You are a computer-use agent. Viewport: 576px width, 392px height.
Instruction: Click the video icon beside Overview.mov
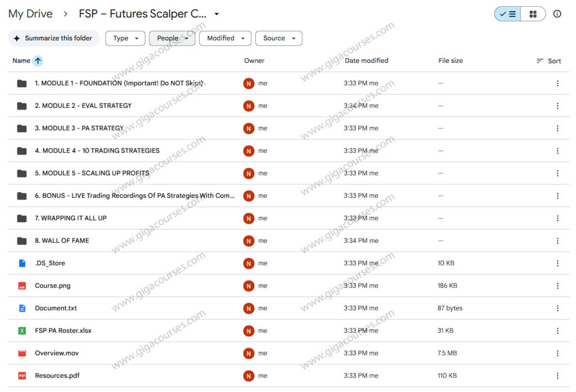pyautogui.click(x=21, y=353)
